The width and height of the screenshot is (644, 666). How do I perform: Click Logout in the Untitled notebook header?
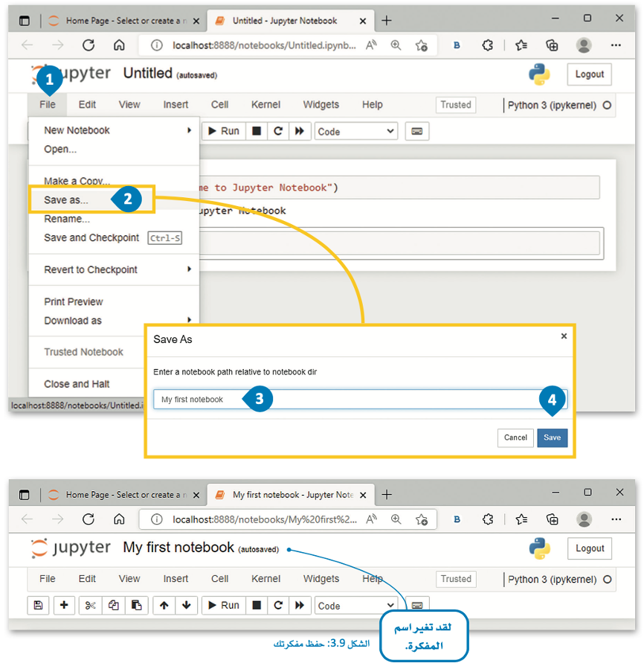(589, 74)
